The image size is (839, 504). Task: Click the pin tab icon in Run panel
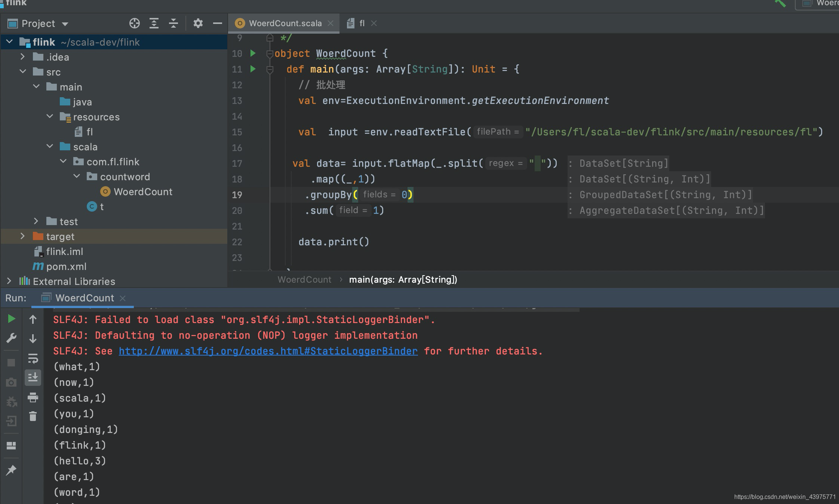point(11,470)
